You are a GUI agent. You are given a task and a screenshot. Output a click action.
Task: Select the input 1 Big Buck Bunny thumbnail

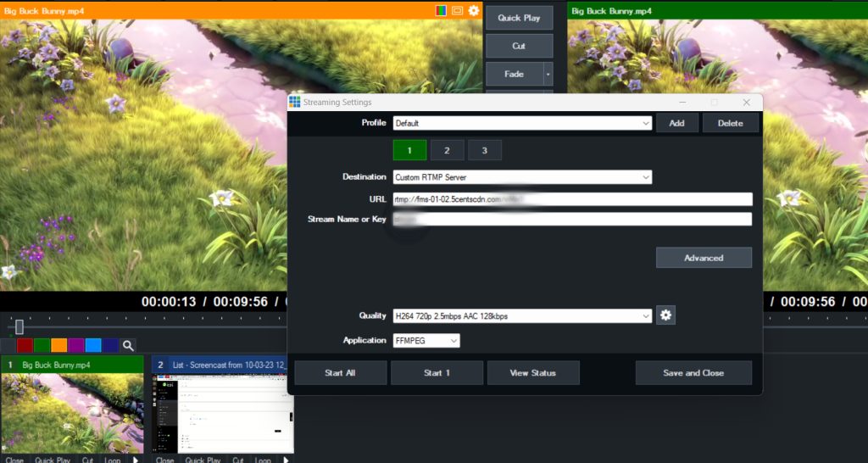72,413
